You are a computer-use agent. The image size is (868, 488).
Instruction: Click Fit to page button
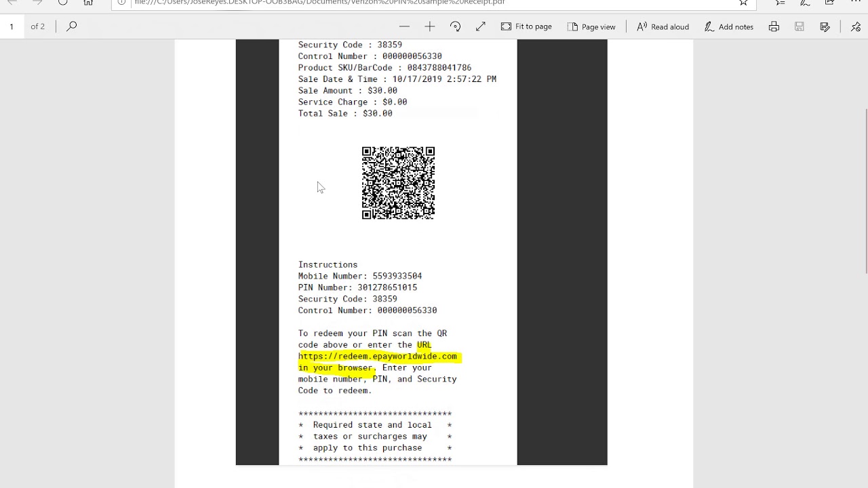click(526, 26)
